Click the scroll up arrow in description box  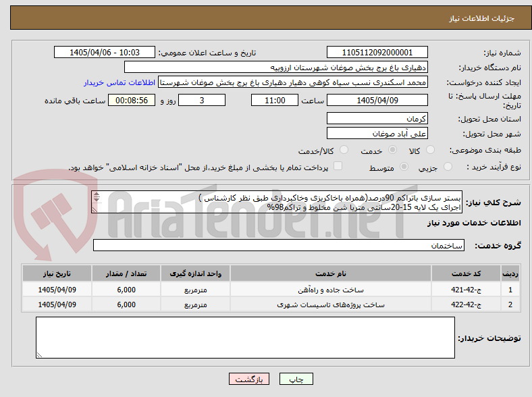[x=97, y=194]
